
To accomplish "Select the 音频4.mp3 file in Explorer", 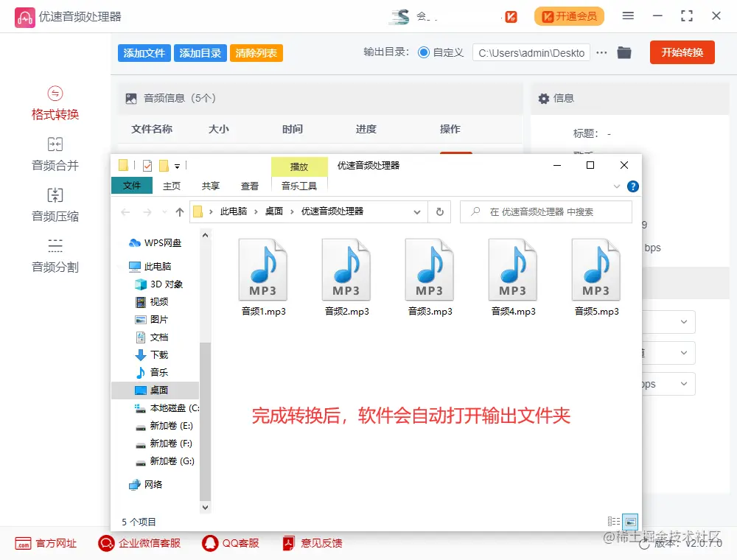I will tap(513, 277).
